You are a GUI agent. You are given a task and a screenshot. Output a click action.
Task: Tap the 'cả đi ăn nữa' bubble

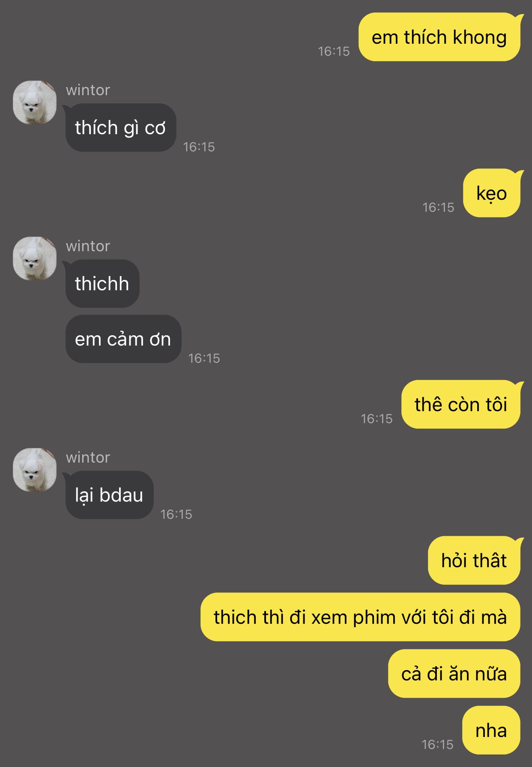tap(454, 674)
